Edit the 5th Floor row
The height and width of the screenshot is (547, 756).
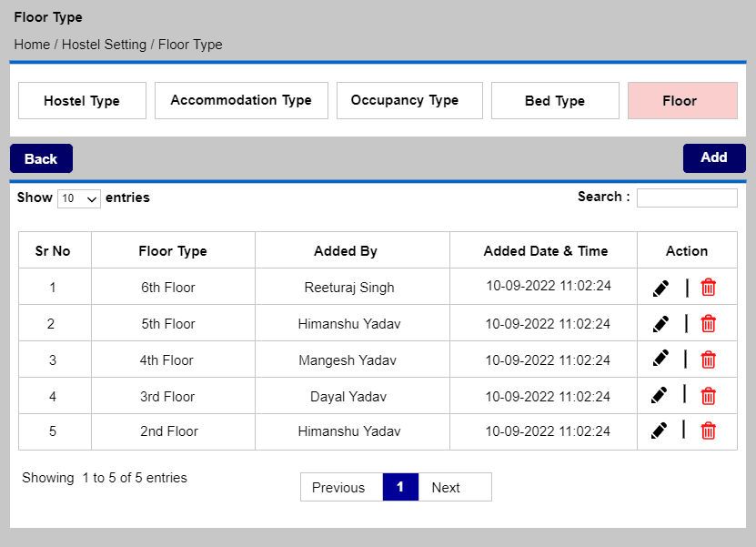tap(660, 324)
